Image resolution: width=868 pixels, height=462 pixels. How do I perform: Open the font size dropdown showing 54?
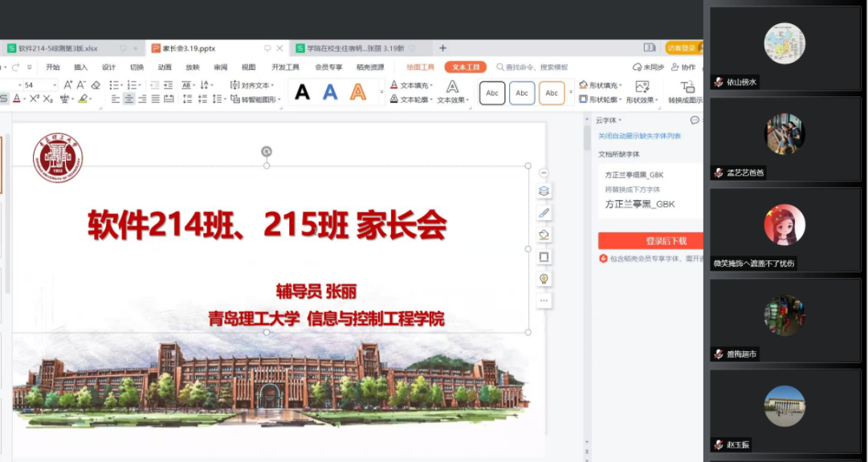pos(55,84)
